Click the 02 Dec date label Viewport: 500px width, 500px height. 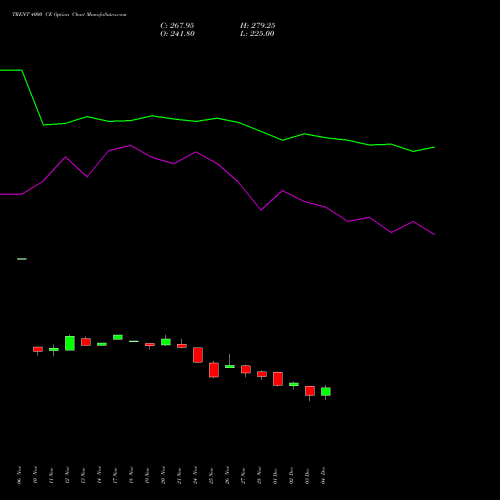[x=291, y=475]
